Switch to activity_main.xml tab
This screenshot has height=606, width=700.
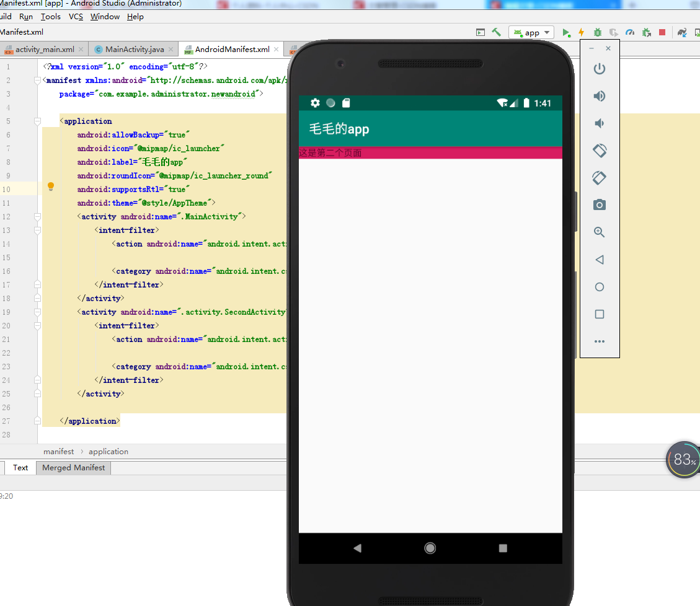tap(45, 50)
